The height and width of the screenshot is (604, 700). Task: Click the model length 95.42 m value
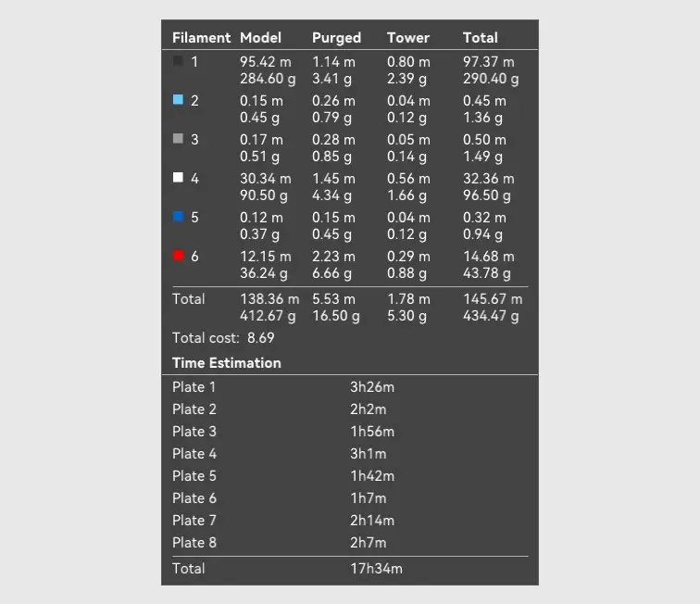pyautogui.click(x=265, y=62)
